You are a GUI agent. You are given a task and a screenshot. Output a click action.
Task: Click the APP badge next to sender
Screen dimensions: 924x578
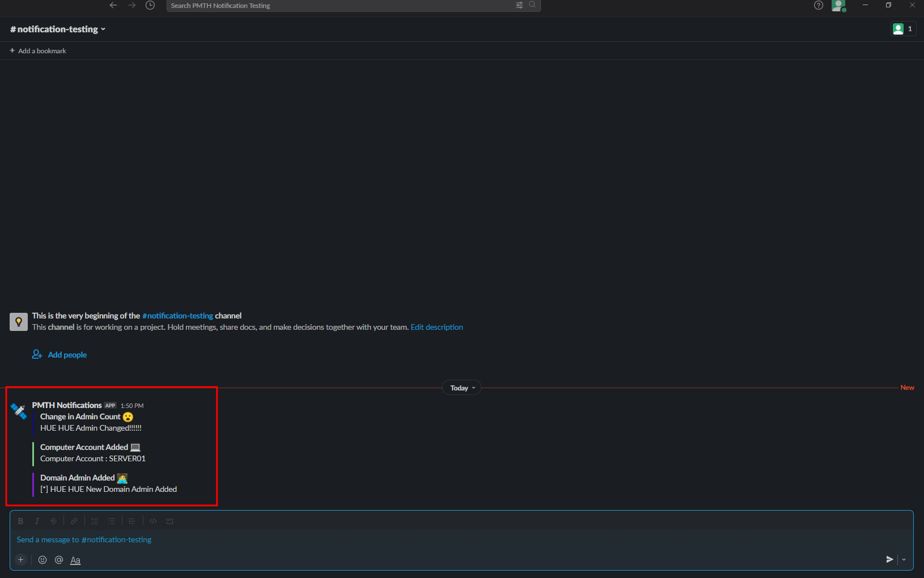(x=110, y=406)
